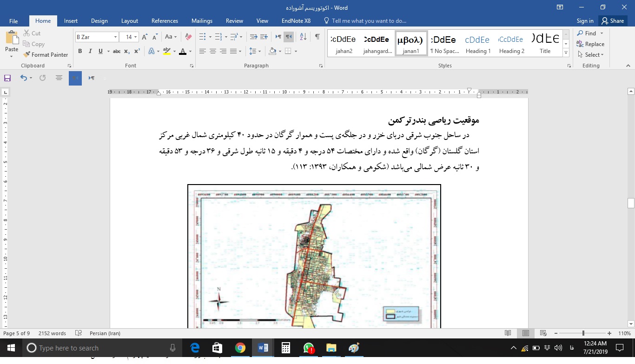Image resolution: width=635 pixels, height=364 pixels.
Task: Select the Sort icon in Paragraph group
Action: coord(303,36)
